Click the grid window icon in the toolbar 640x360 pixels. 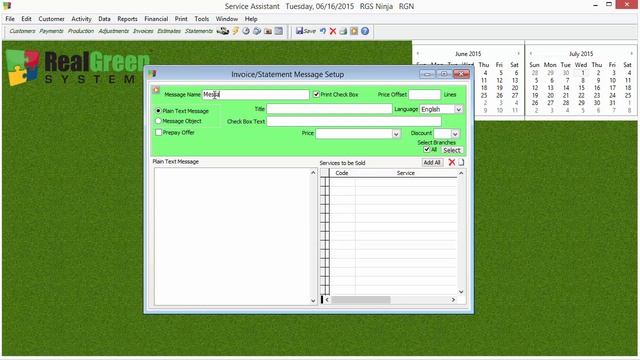tap(279, 31)
